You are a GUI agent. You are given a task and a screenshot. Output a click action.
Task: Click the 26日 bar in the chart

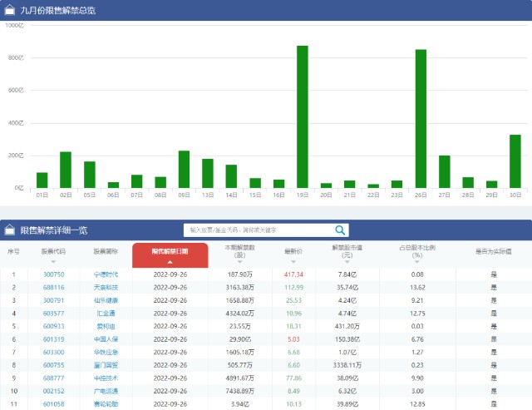point(421,119)
